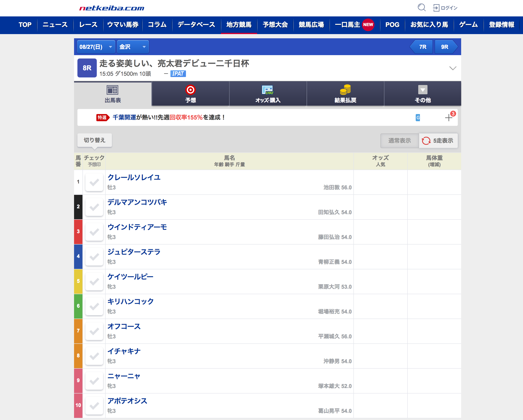Image resolution: width=523 pixels, height=420 pixels.
Task: Click jockey 塚本雄大 52.0
Action: (335, 386)
